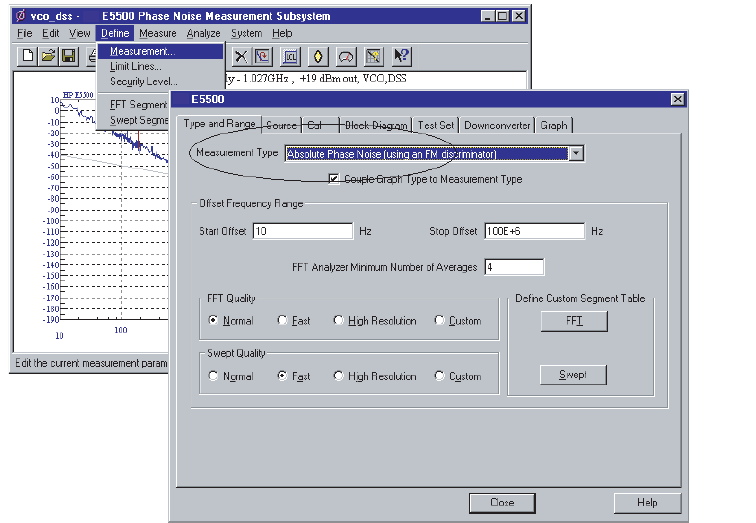Minimize the E5500 Phase Noise main window
Viewport: 756px width, 523px height.
pyautogui.click(x=488, y=16)
